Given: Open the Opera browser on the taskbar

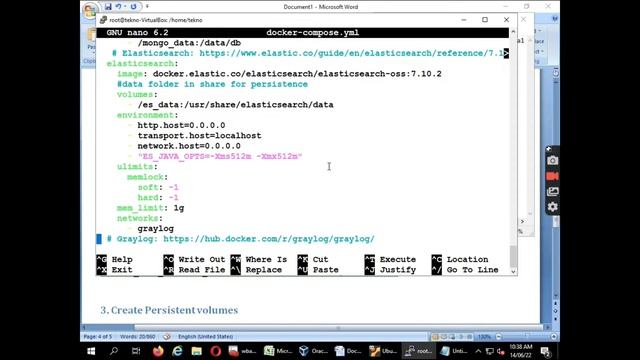Looking at the screenshot, I should point(216,351).
